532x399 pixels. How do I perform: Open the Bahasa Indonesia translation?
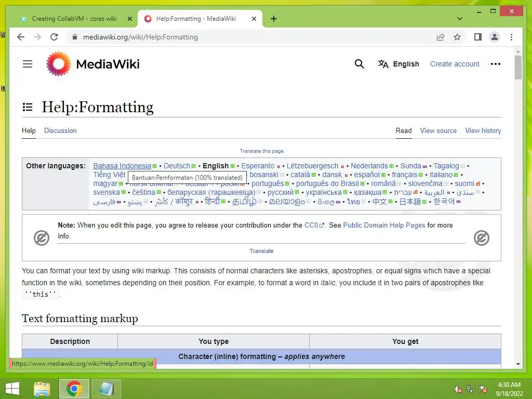[122, 166]
